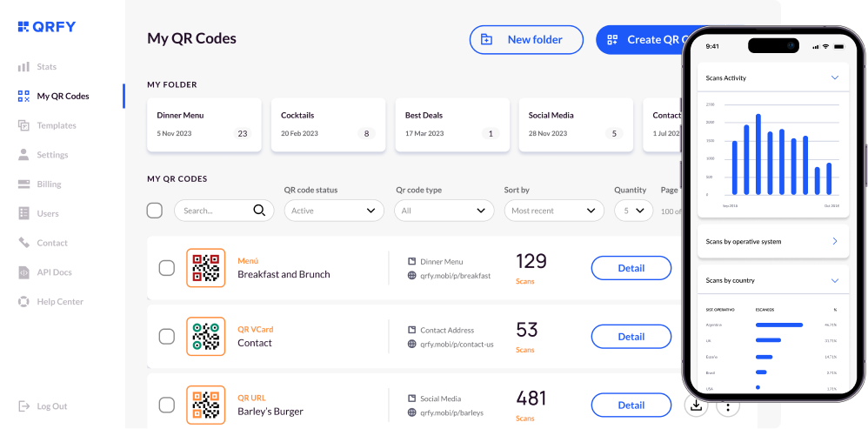Open Templates from the sidebar menu
868x429 pixels.
tap(56, 125)
